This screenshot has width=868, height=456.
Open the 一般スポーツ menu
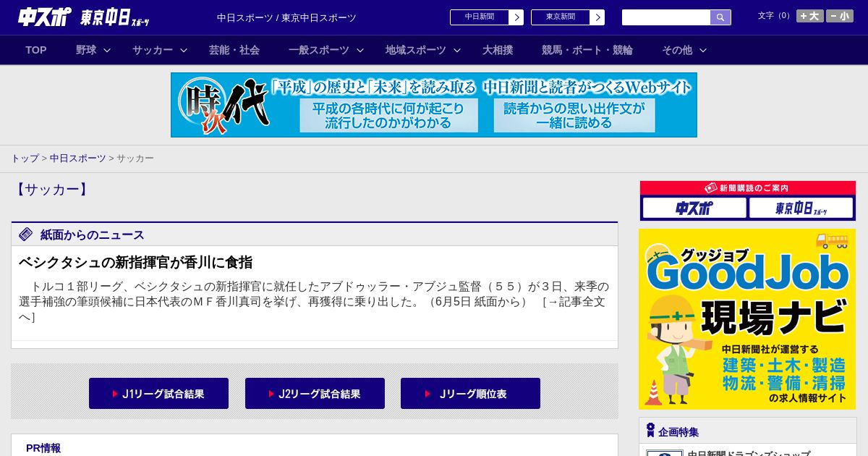319,50
